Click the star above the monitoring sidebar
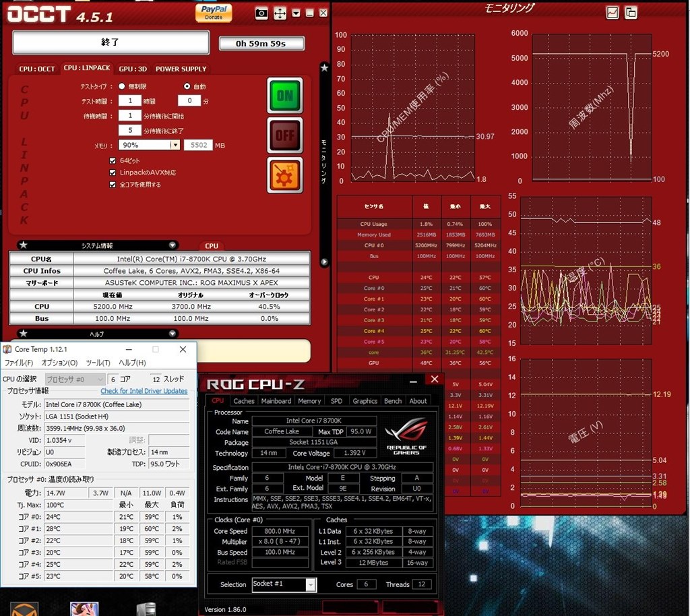 [x=324, y=68]
